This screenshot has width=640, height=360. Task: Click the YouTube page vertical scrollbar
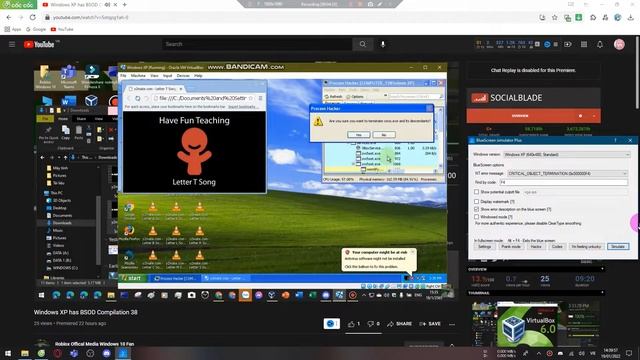637,73
